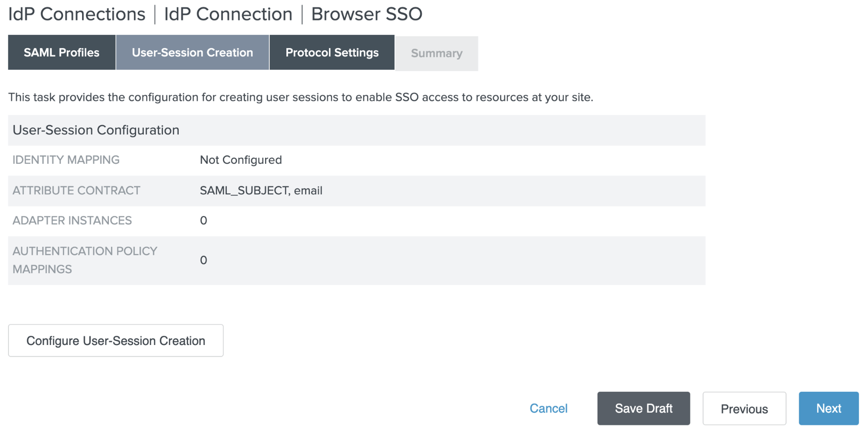Click the Authentication Policy Mappings label
The width and height of the screenshot is (868, 429).
pos(84,260)
